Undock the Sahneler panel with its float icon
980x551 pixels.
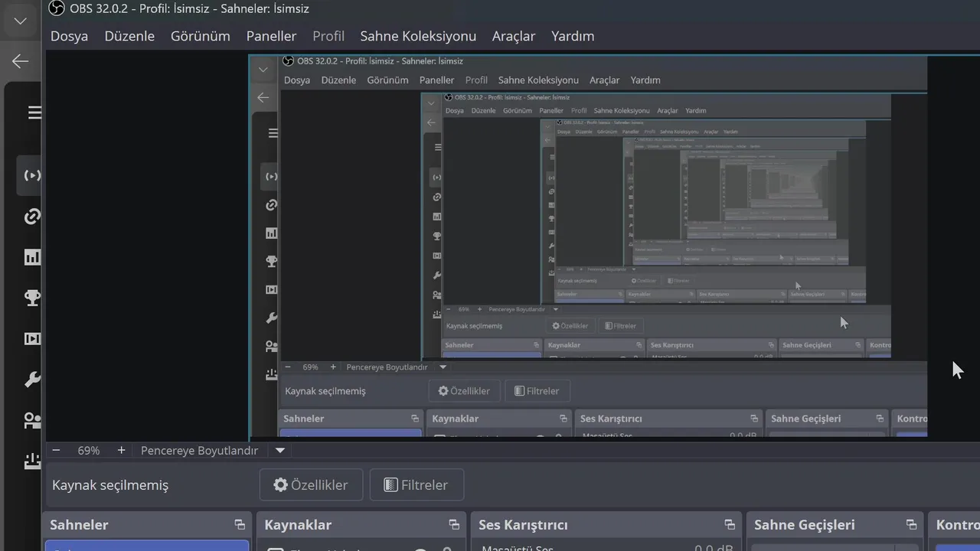pyautogui.click(x=240, y=525)
